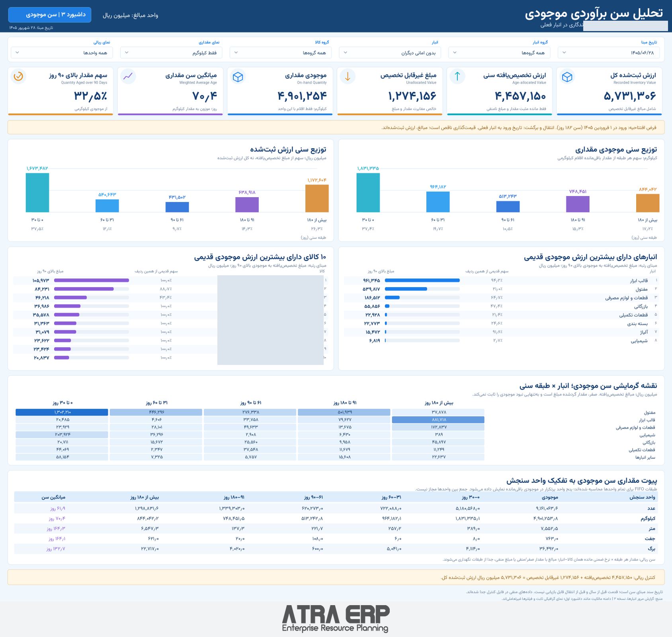The width and height of the screenshot is (672, 637).
Task: Click the شیمیایی row label in the heatmap
Action: [x=647, y=435]
